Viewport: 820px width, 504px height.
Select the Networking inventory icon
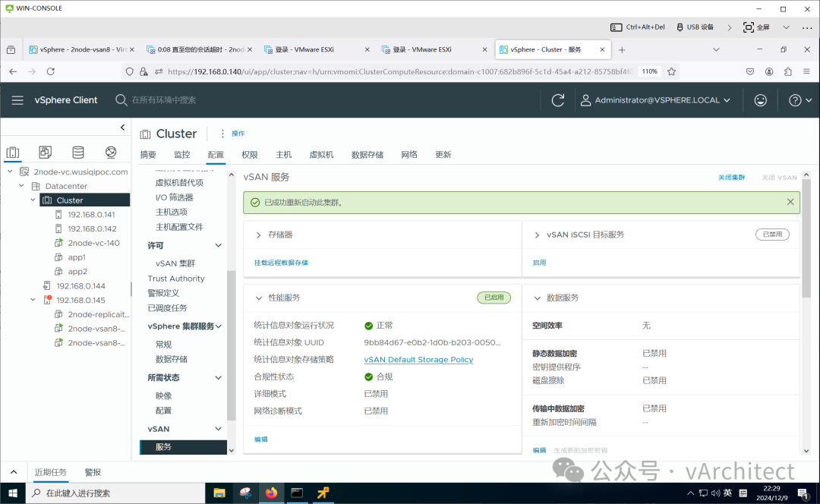(x=111, y=152)
